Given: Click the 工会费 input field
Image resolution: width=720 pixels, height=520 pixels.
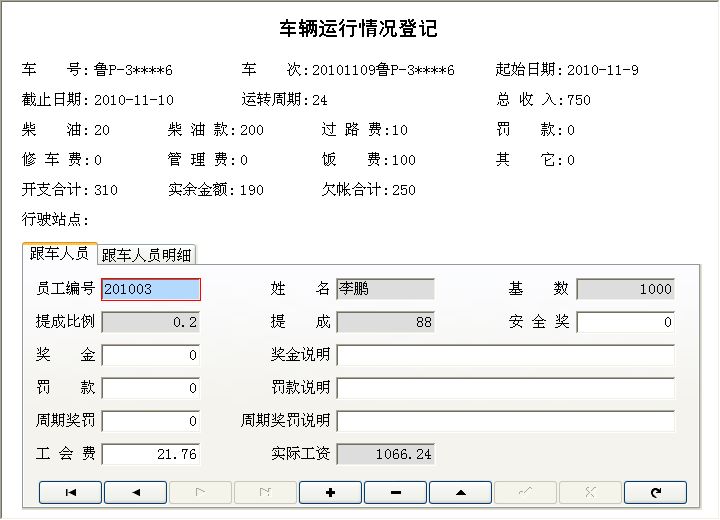Looking at the screenshot, I should point(151,454).
